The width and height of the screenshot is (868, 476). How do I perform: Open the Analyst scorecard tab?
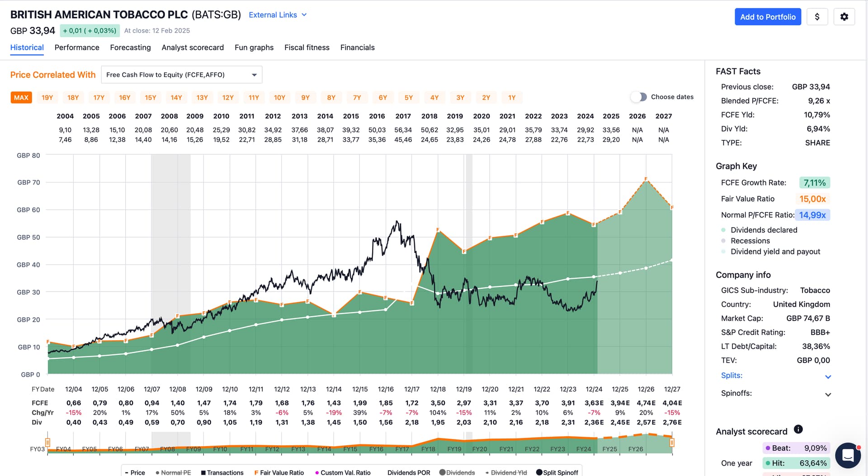(x=193, y=48)
